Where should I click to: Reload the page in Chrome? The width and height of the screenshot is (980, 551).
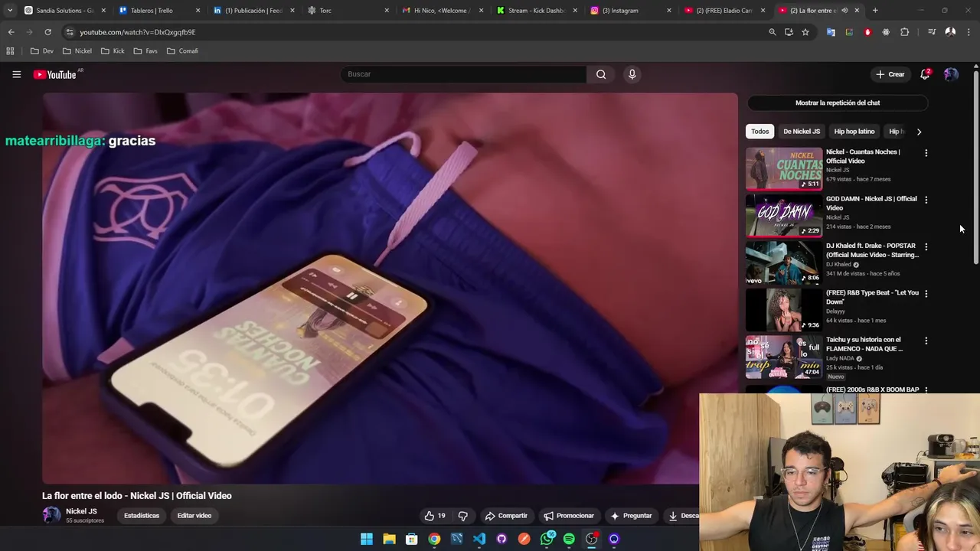(x=47, y=32)
